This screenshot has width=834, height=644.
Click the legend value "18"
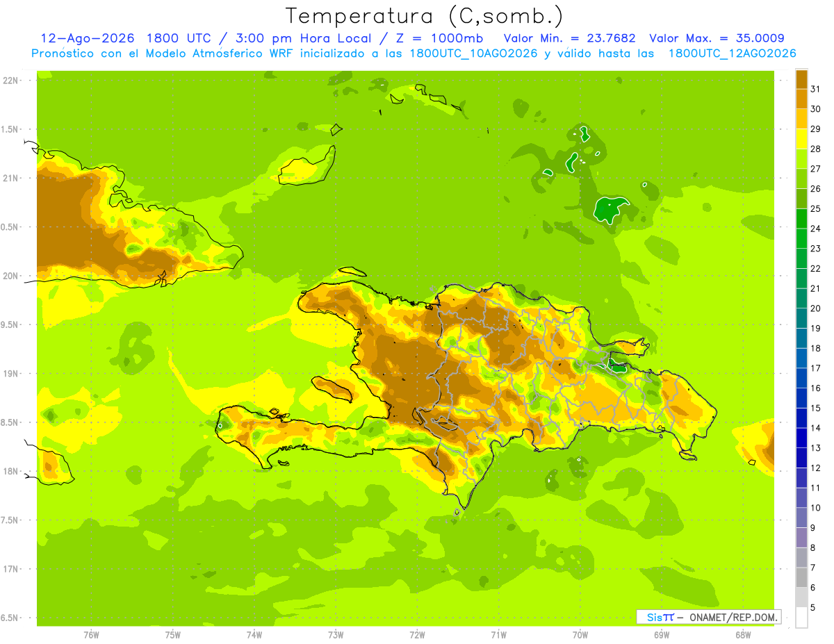[x=816, y=348]
